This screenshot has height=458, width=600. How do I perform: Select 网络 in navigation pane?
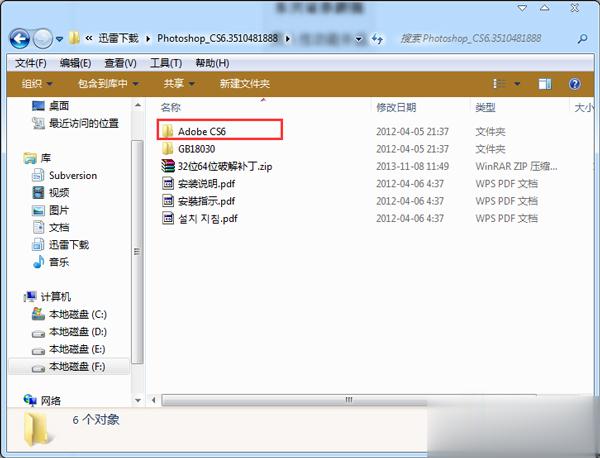51,401
